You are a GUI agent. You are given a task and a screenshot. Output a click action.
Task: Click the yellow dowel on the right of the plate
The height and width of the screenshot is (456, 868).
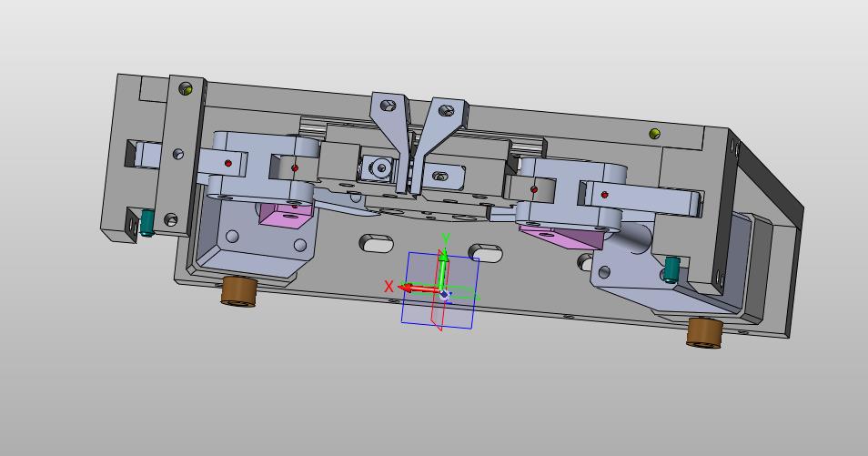tap(654, 133)
